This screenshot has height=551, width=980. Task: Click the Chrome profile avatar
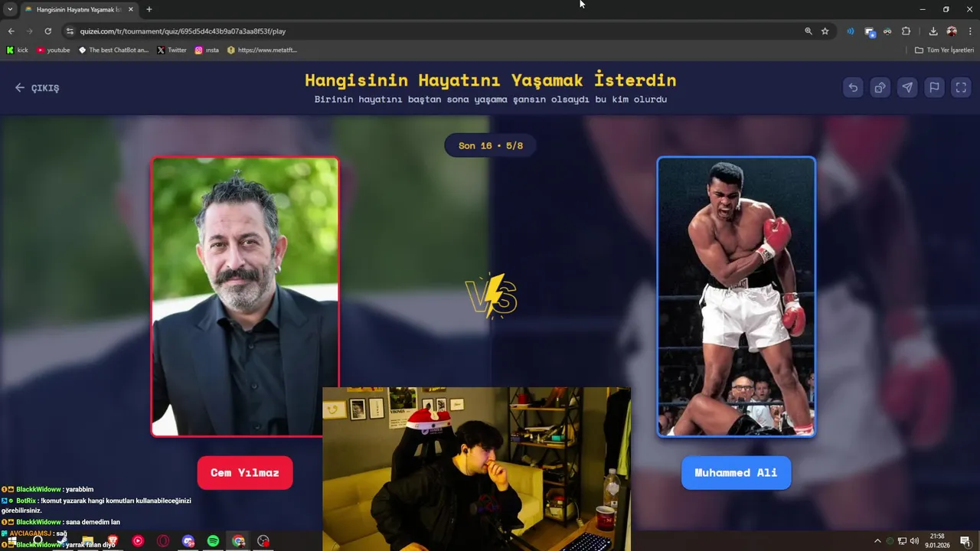[952, 31]
